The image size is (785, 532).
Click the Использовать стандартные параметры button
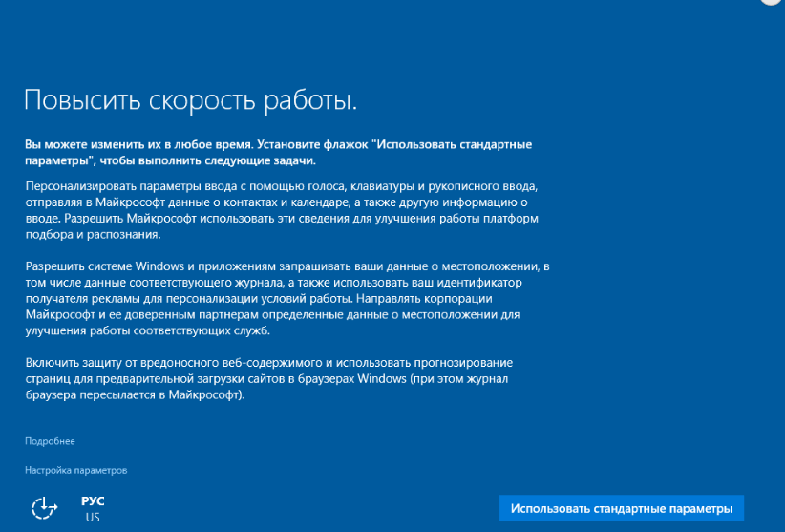[x=622, y=508]
